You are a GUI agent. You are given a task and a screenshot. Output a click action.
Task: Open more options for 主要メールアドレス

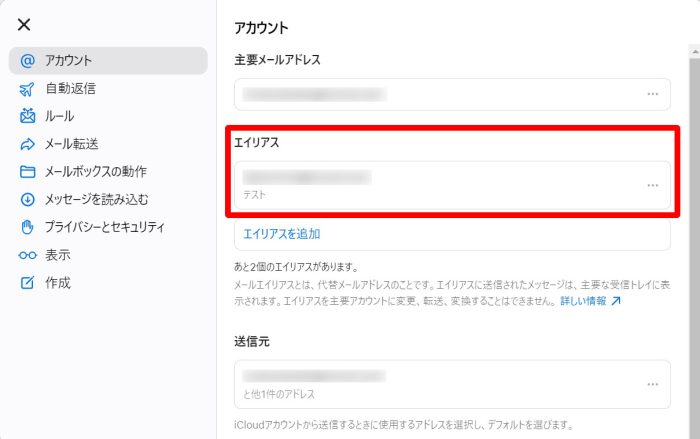click(x=652, y=94)
